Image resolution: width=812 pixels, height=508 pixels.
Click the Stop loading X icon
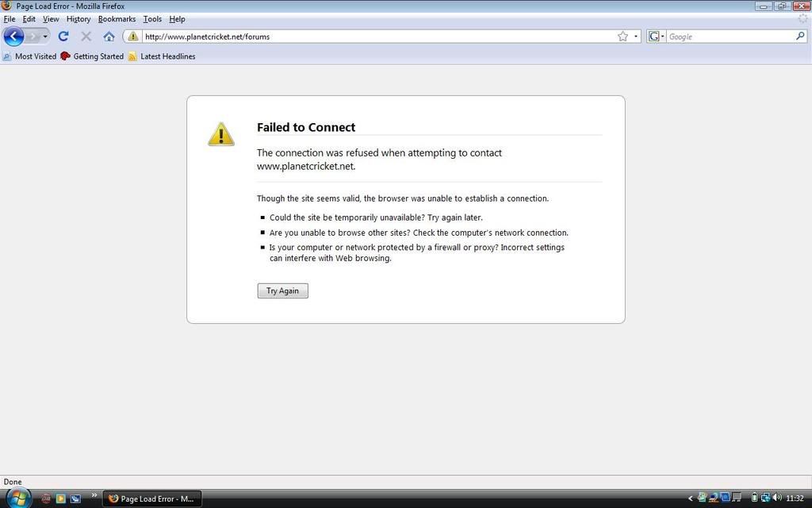(x=86, y=37)
